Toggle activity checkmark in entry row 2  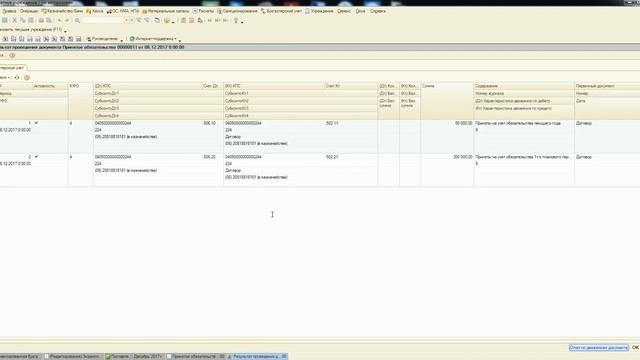pyautogui.click(x=36, y=157)
